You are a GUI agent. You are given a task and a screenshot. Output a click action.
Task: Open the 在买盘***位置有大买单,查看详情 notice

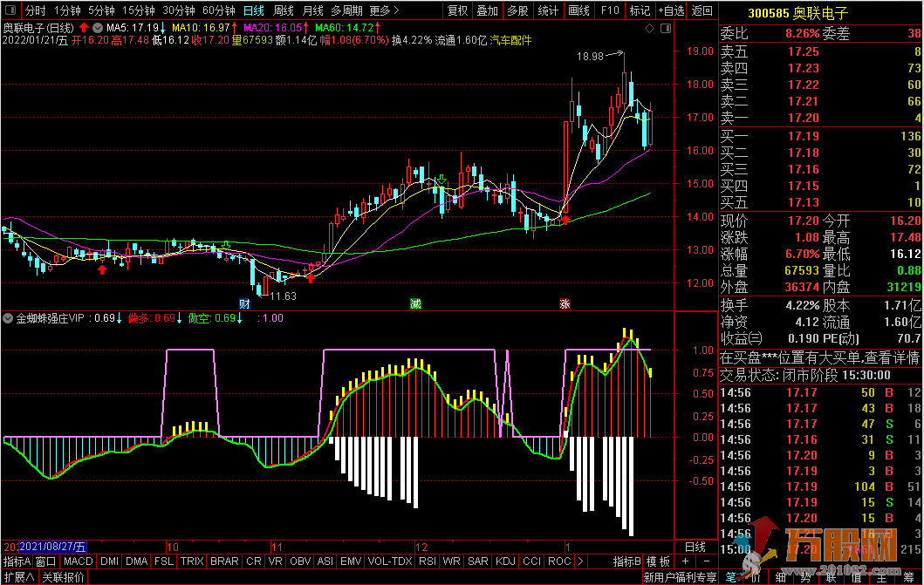click(x=819, y=357)
